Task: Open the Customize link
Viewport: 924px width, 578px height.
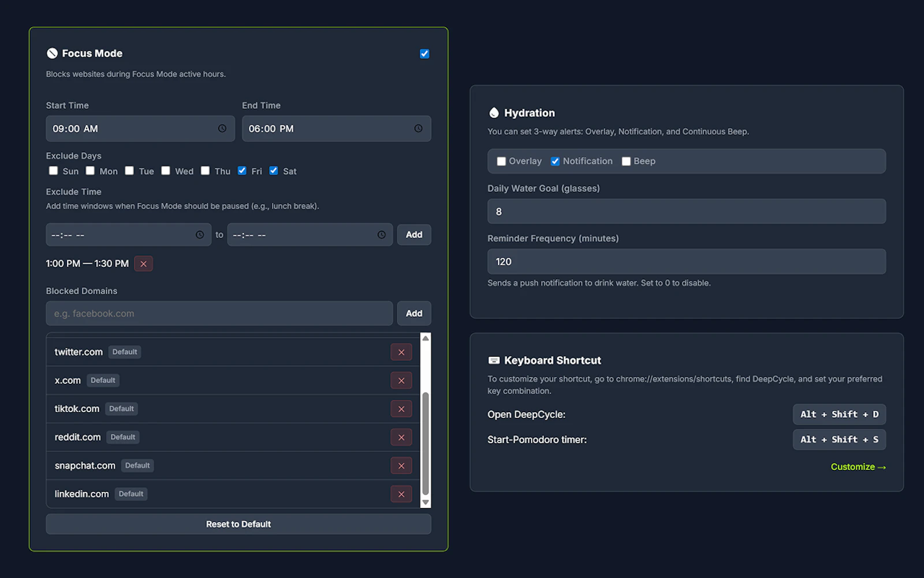Action: (x=858, y=466)
